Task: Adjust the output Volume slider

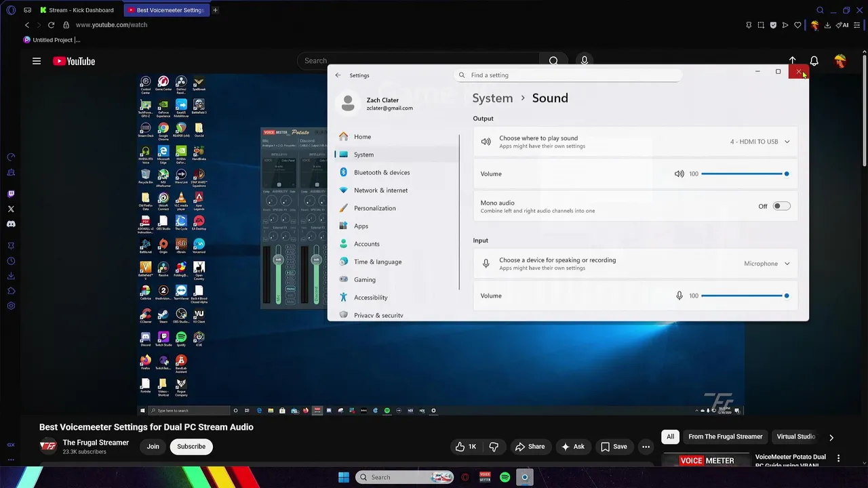Action: (x=745, y=174)
